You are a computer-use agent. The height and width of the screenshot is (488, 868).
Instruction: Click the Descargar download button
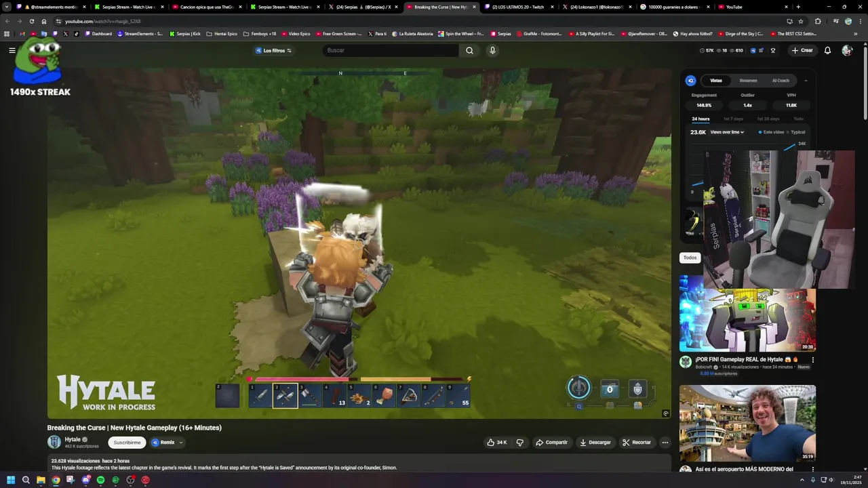(595, 442)
